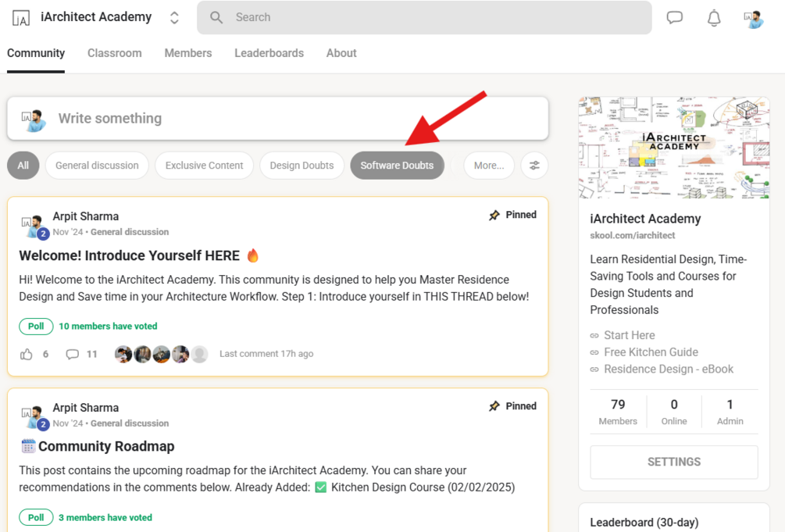The width and height of the screenshot is (785, 532).
Task: Click Last comment 17h ago
Action: (x=266, y=354)
